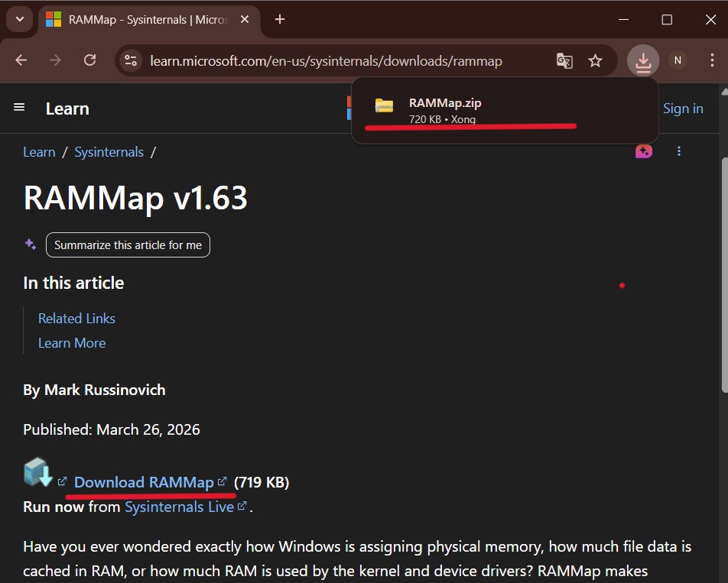
Task: Click the Download RAMMap link
Action: (x=144, y=482)
